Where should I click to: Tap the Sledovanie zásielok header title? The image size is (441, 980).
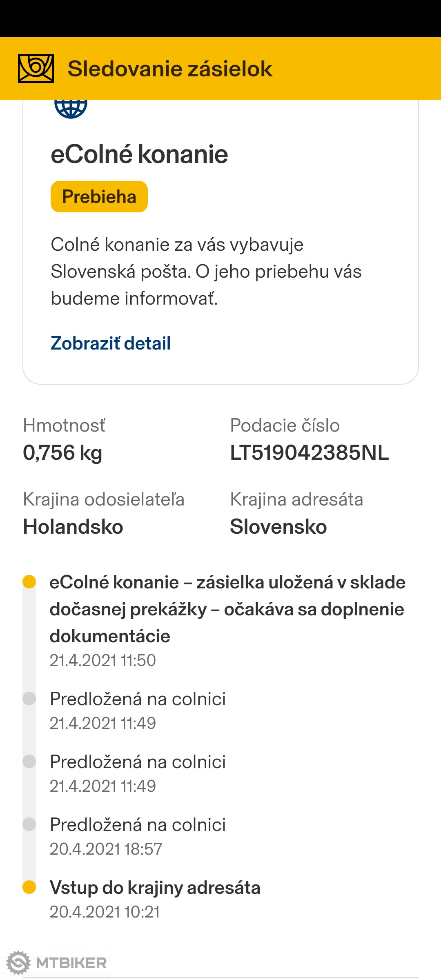click(x=170, y=69)
